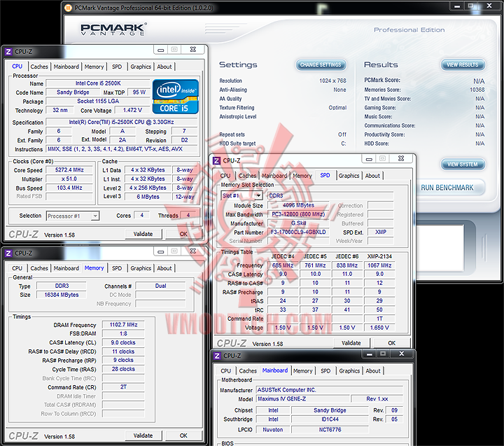Screen dimensions: 504x446
Task: Click the Core Voltage 1.472 V value
Action: click(x=132, y=110)
